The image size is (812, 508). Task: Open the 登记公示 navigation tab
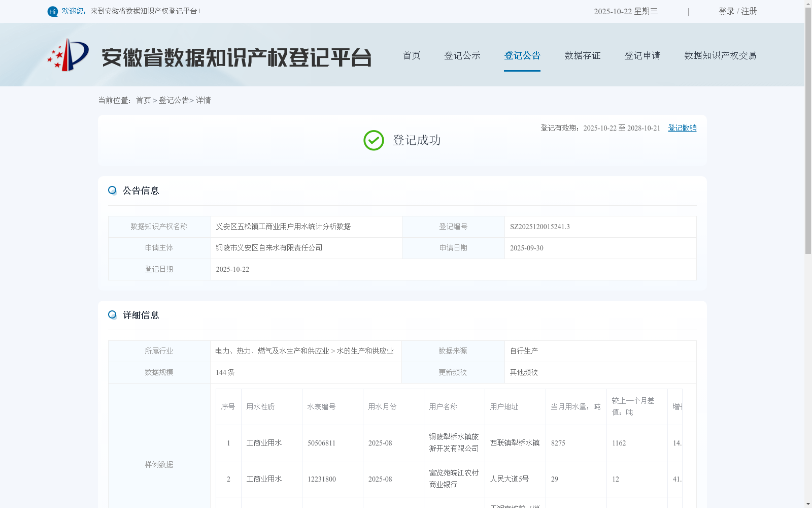click(462, 55)
